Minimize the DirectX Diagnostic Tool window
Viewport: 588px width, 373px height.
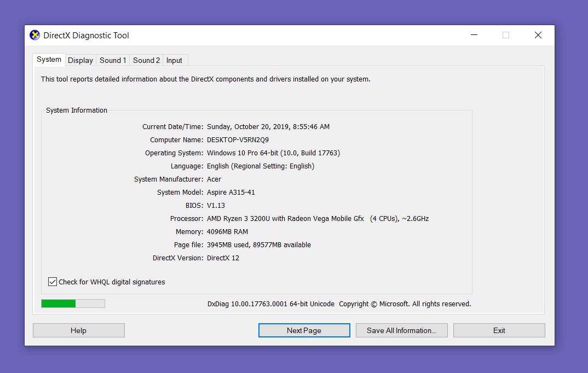point(474,35)
